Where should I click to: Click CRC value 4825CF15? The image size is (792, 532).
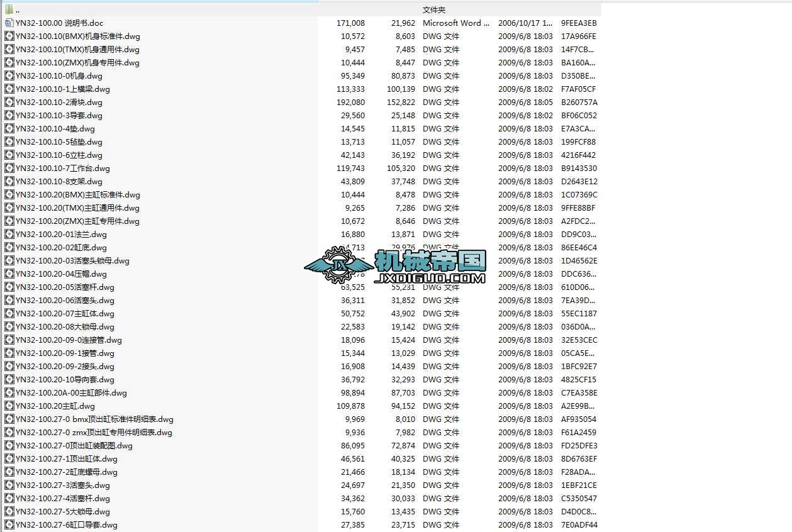[579, 379]
